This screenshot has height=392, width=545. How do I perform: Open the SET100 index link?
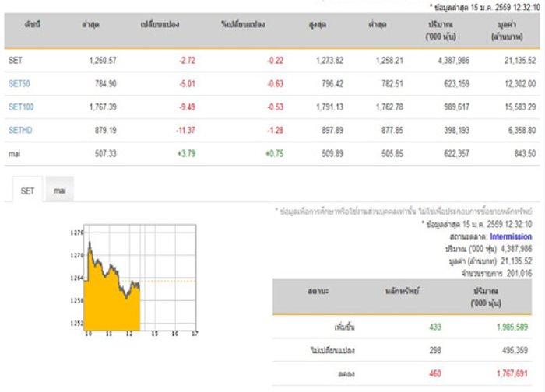pyautogui.click(x=21, y=107)
